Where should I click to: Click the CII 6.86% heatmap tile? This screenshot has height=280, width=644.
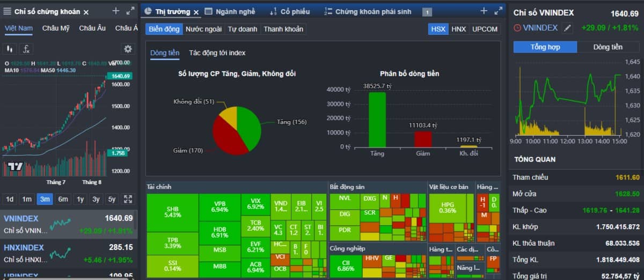[346, 266]
